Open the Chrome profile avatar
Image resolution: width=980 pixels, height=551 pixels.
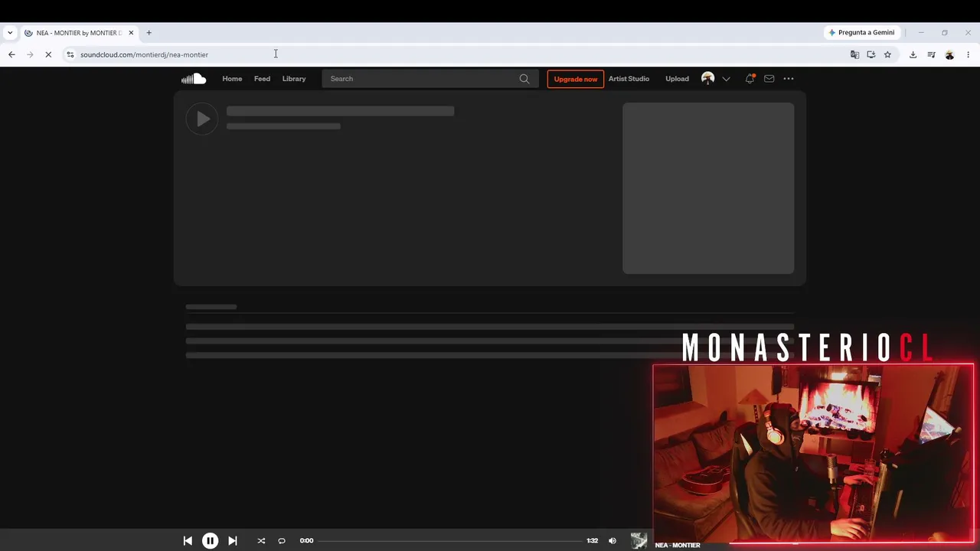[949, 54]
